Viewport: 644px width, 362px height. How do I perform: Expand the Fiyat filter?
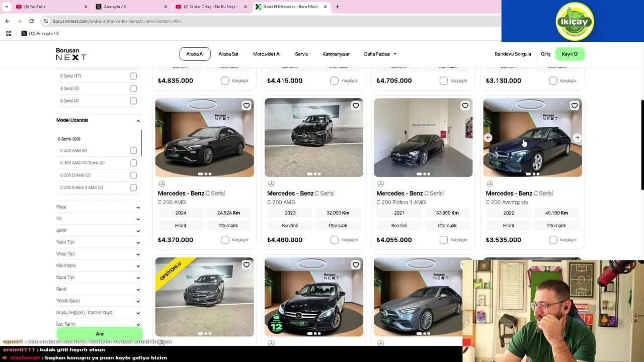(x=99, y=207)
